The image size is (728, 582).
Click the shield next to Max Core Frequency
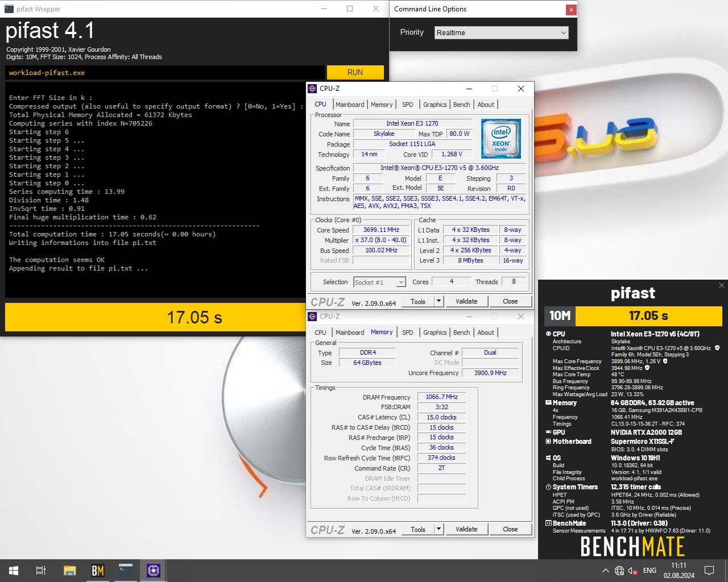[x=665, y=361]
